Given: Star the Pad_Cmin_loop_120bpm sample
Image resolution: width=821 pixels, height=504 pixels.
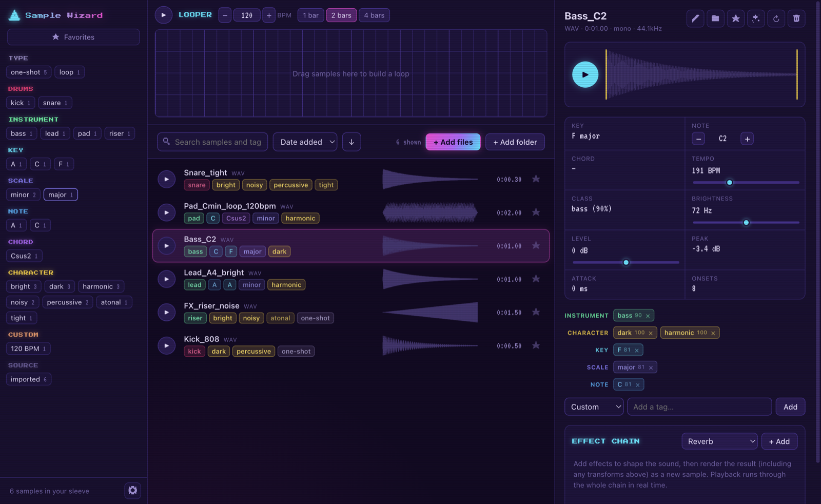Looking at the screenshot, I should click(x=536, y=212).
